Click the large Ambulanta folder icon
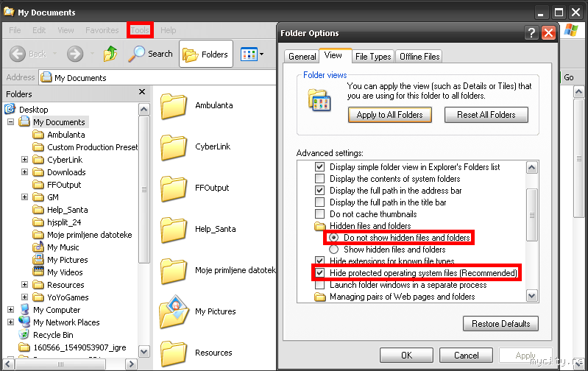The height and width of the screenshot is (371, 588). click(x=173, y=106)
